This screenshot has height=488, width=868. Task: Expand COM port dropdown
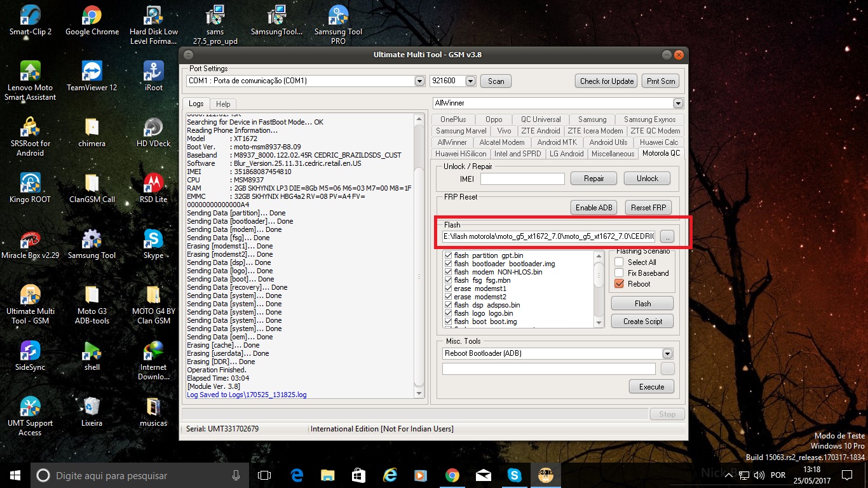(x=419, y=81)
